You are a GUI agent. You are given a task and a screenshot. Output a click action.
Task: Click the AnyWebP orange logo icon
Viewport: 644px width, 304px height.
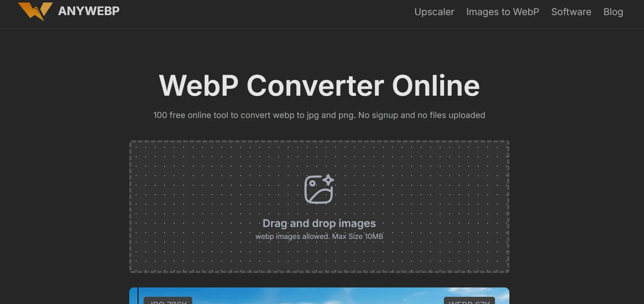(x=35, y=11)
